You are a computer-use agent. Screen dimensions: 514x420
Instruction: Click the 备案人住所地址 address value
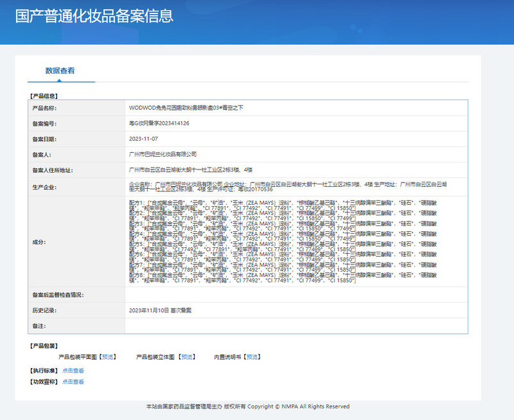point(191,170)
